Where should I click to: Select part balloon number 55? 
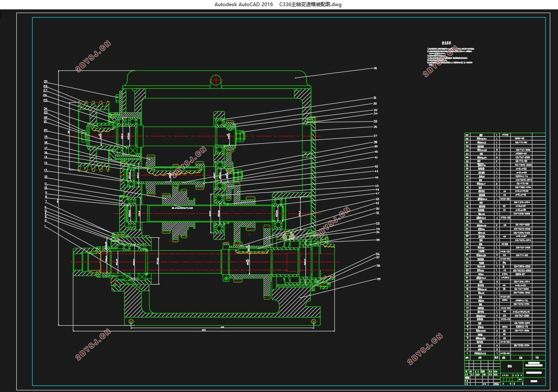[378, 240]
